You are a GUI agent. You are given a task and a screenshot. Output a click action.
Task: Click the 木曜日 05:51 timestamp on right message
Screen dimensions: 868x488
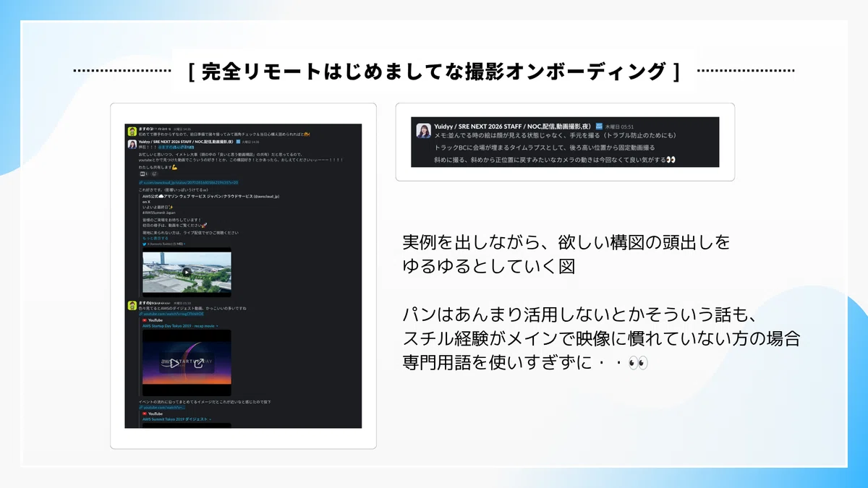(620, 127)
